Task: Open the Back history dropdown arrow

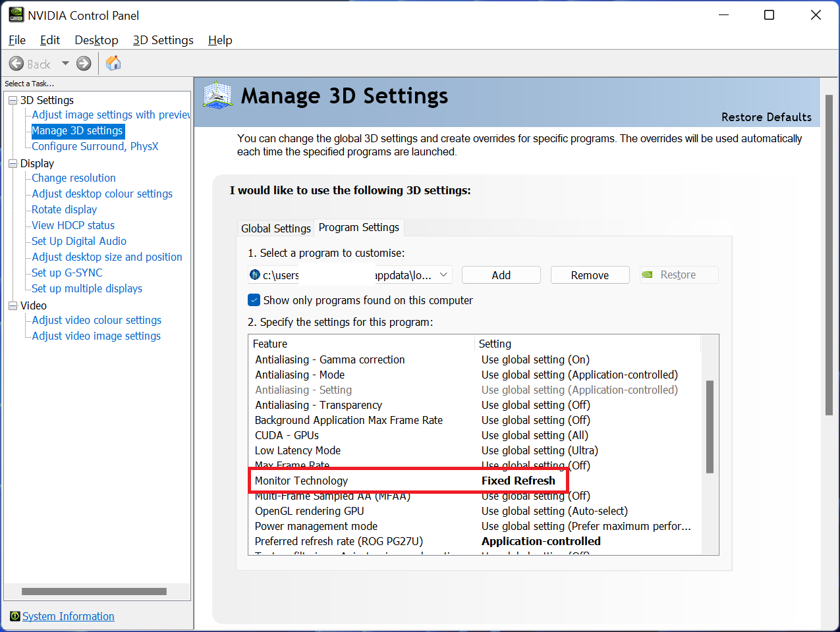Action: click(x=65, y=63)
